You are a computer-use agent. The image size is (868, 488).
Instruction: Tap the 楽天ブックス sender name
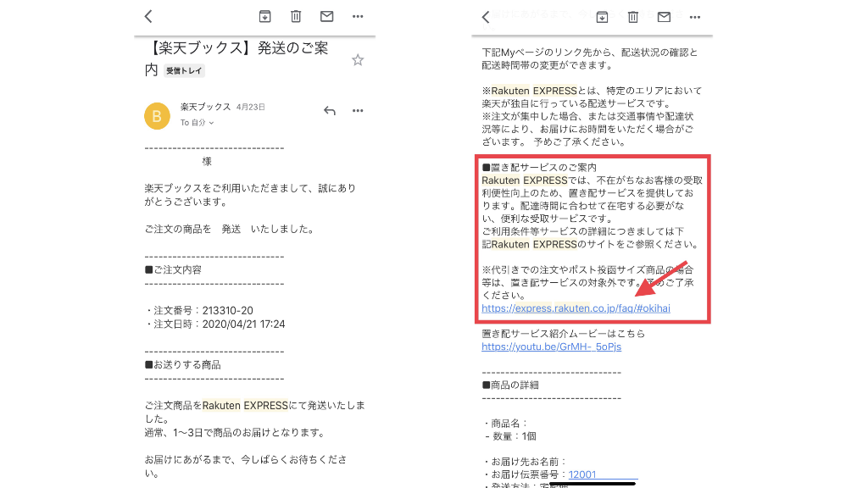pos(205,108)
